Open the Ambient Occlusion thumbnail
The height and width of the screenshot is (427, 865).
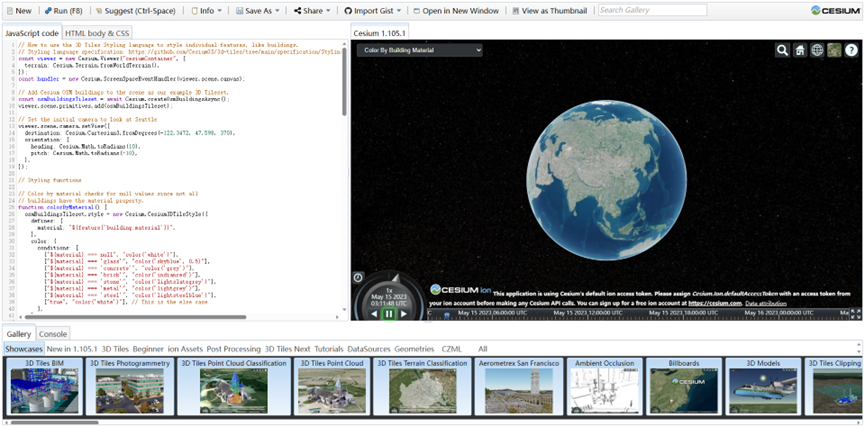coord(604,386)
